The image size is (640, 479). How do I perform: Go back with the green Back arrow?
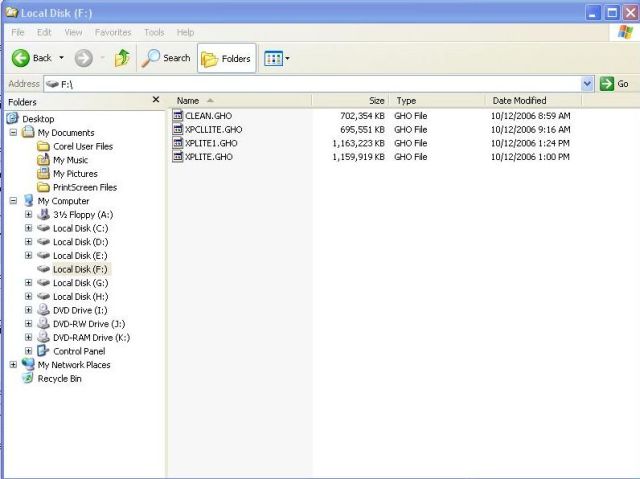coord(32,58)
